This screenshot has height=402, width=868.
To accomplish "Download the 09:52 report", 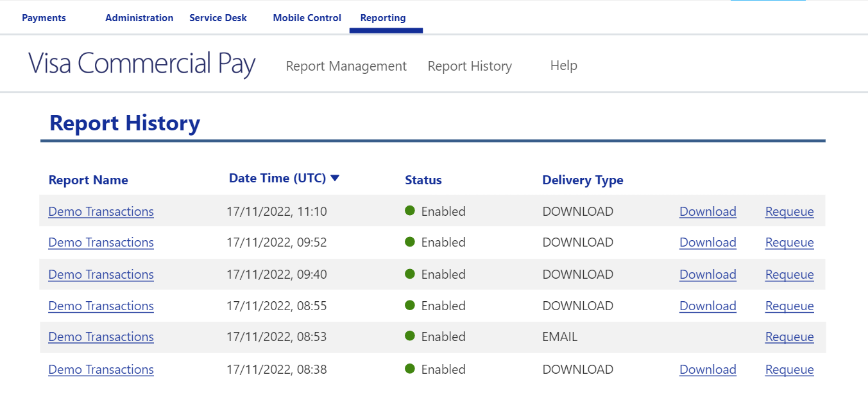I will point(708,242).
